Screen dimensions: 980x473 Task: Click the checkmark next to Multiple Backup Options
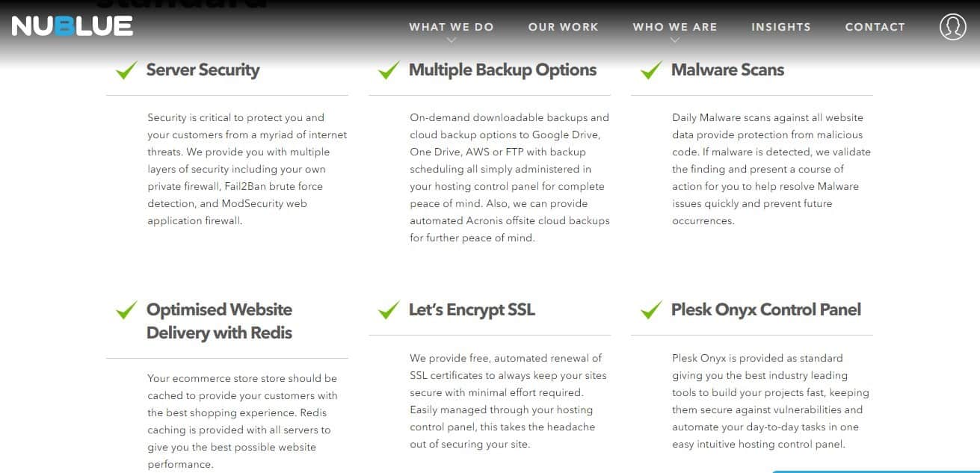(x=389, y=70)
